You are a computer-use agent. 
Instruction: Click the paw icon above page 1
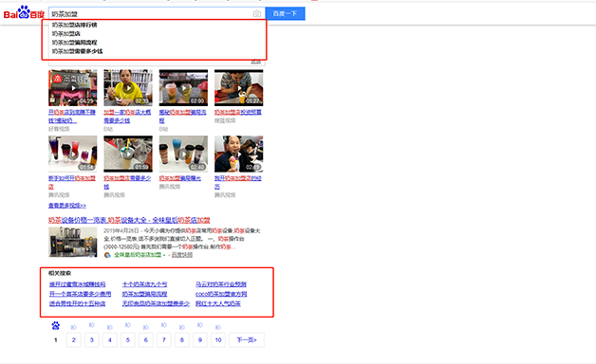55,326
